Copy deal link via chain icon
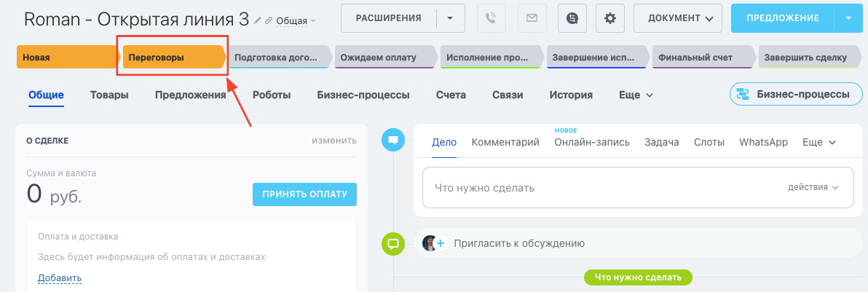The height and width of the screenshot is (292, 868). (269, 20)
